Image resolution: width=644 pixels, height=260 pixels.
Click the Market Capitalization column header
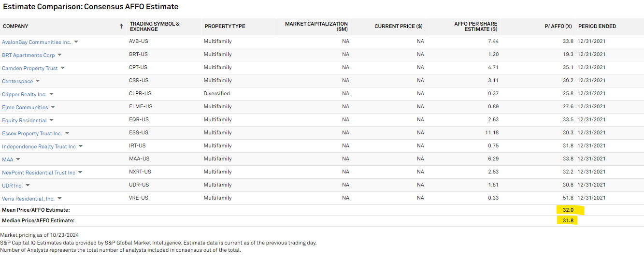(316, 27)
